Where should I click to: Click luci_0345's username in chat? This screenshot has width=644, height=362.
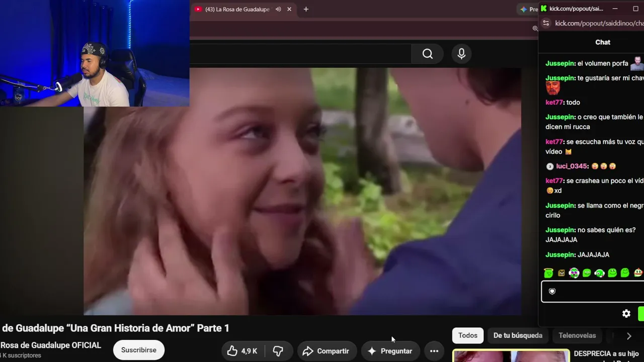(x=572, y=166)
